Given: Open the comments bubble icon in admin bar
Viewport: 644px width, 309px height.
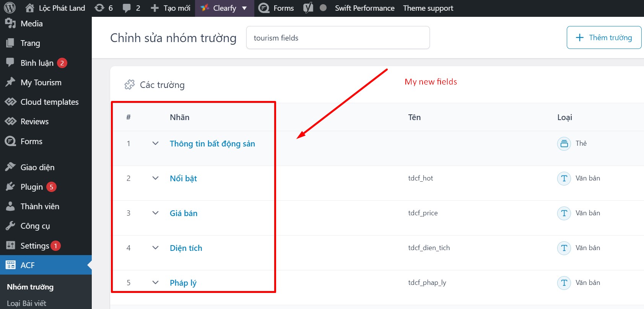Looking at the screenshot, I should click(127, 8).
